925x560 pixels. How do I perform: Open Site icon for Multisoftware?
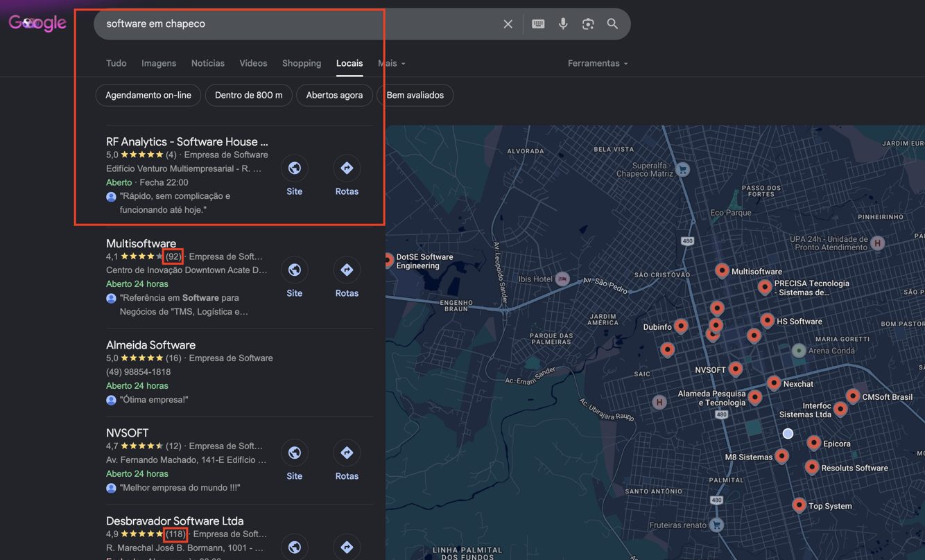[x=295, y=270]
